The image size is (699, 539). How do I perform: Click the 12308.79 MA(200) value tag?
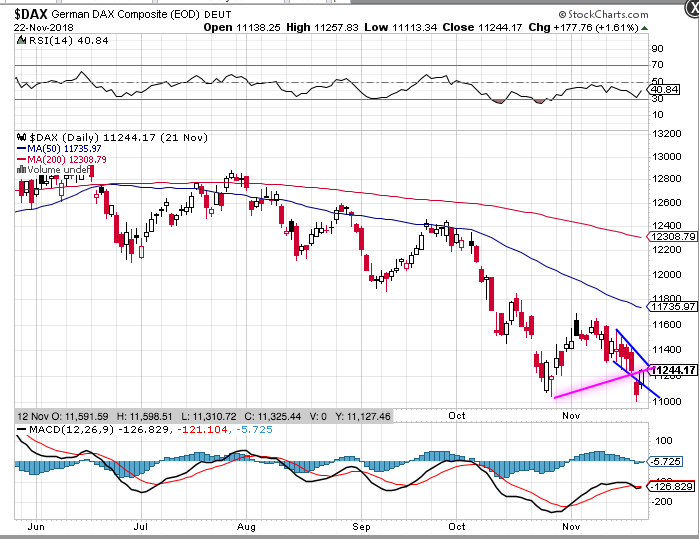(x=670, y=237)
